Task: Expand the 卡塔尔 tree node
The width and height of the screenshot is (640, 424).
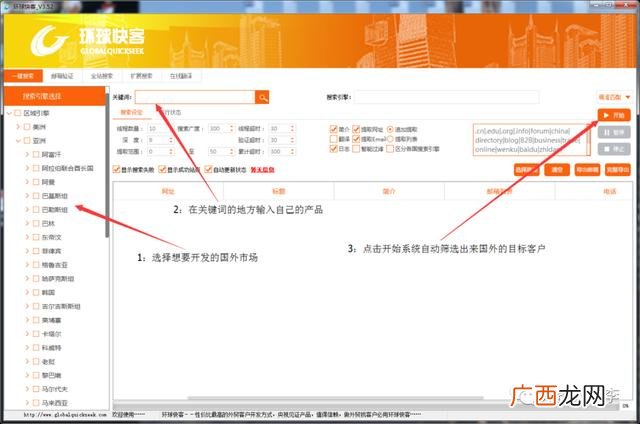Action: [27, 334]
